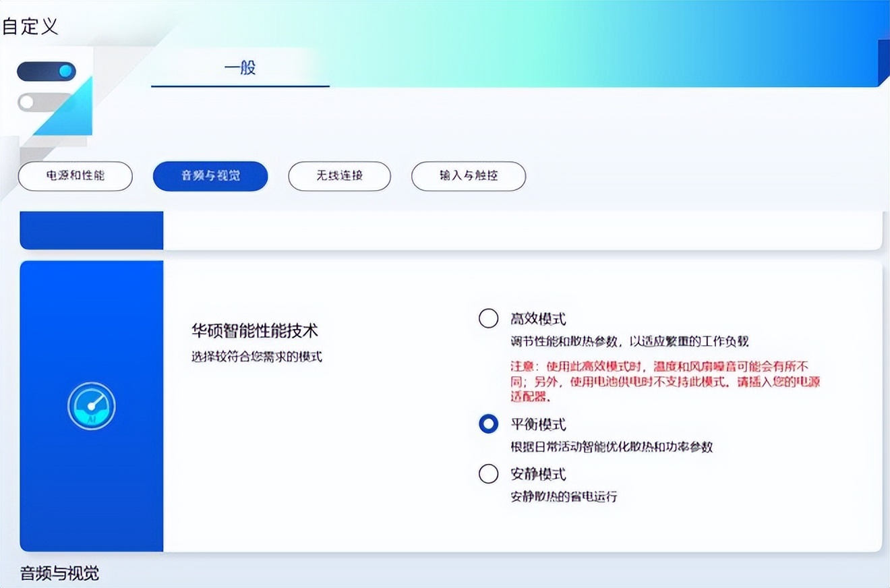The width and height of the screenshot is (890, 588).
Task: Click the 调节性能和散热参数 description text
Action: pos(630,342)
